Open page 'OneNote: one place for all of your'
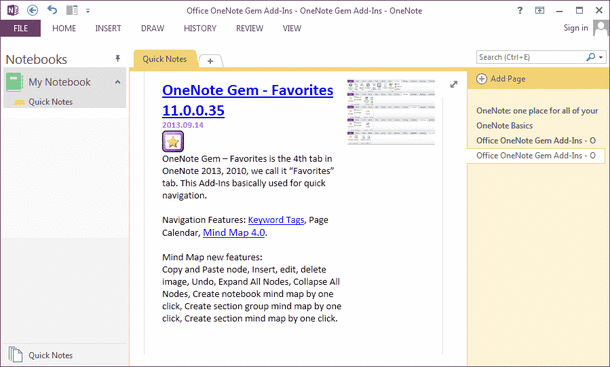 [537, 111]
